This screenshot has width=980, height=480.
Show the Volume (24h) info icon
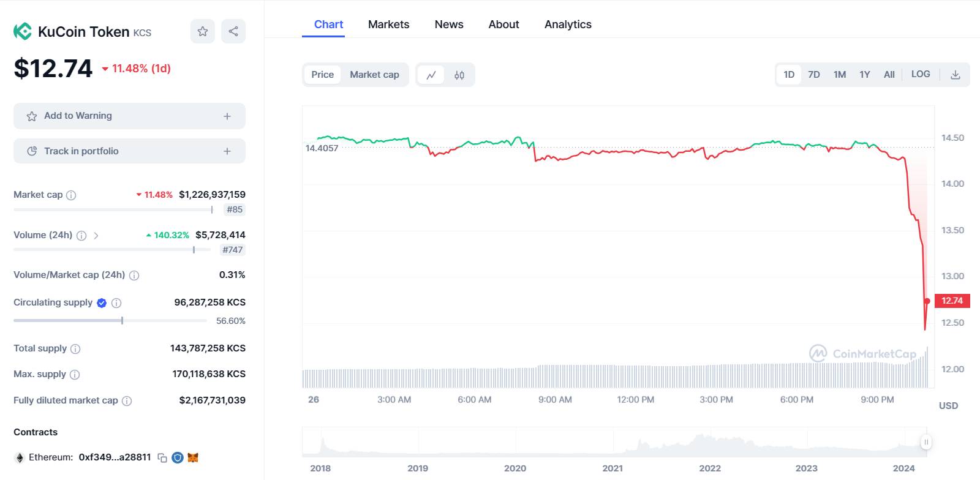click(x=81, y=236)
